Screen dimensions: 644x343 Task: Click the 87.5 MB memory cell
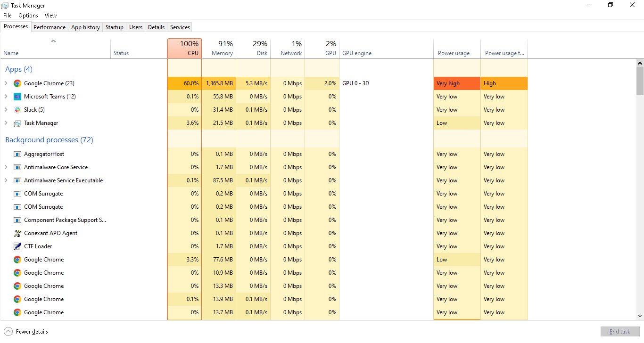point(219,180)
